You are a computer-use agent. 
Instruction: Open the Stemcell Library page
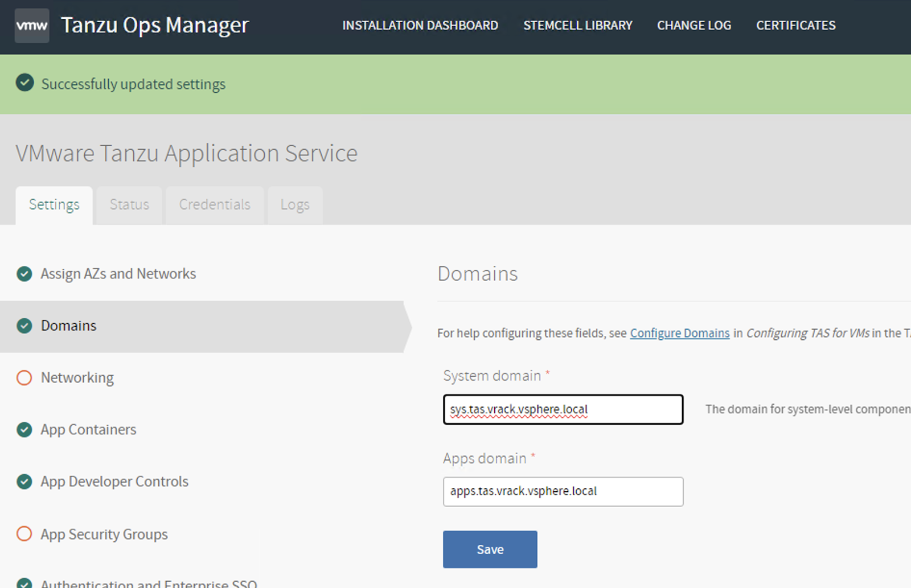click(x=578, y=25)
